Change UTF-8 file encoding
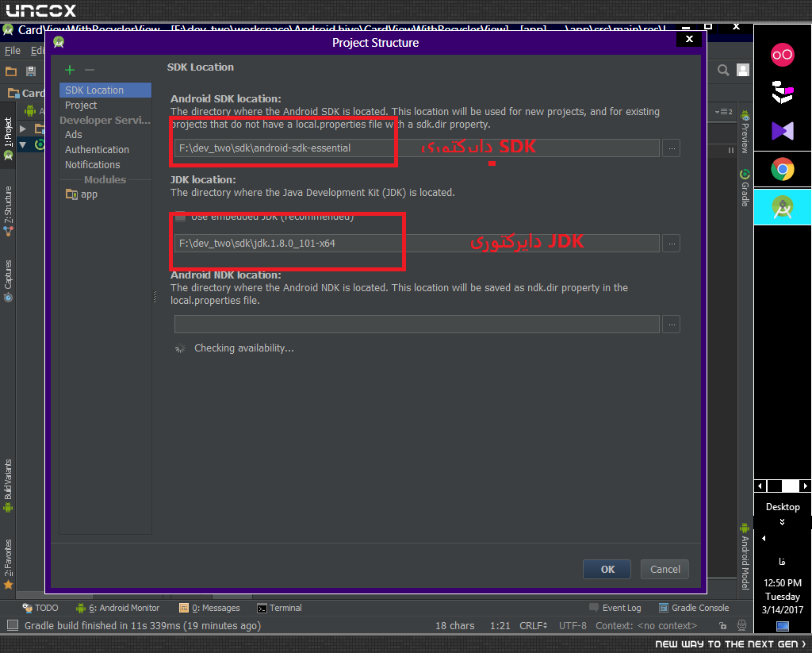Image resolution: width=812 pixels, height=653 pixels. [573, 625]
